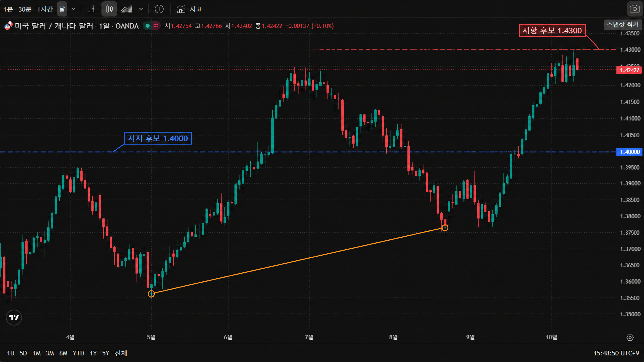The width and height of the screenshot is (644, 362).
Task: Click the 10월 time axis label
Action: 551,337
